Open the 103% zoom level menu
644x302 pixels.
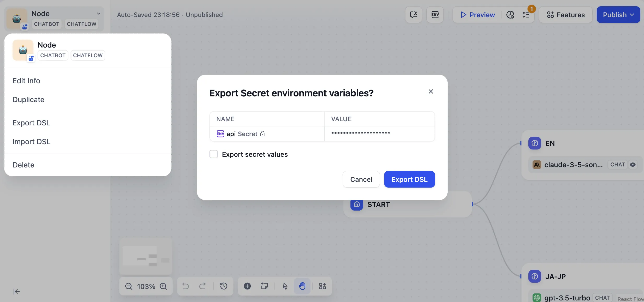click(146, 286)
